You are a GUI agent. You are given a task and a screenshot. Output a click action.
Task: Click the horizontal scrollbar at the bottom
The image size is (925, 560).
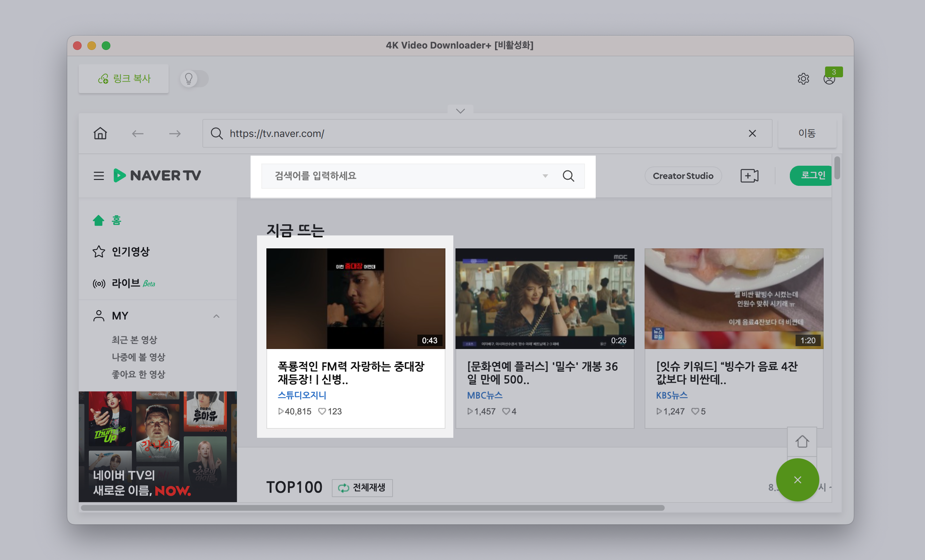[x=372, y=508]
